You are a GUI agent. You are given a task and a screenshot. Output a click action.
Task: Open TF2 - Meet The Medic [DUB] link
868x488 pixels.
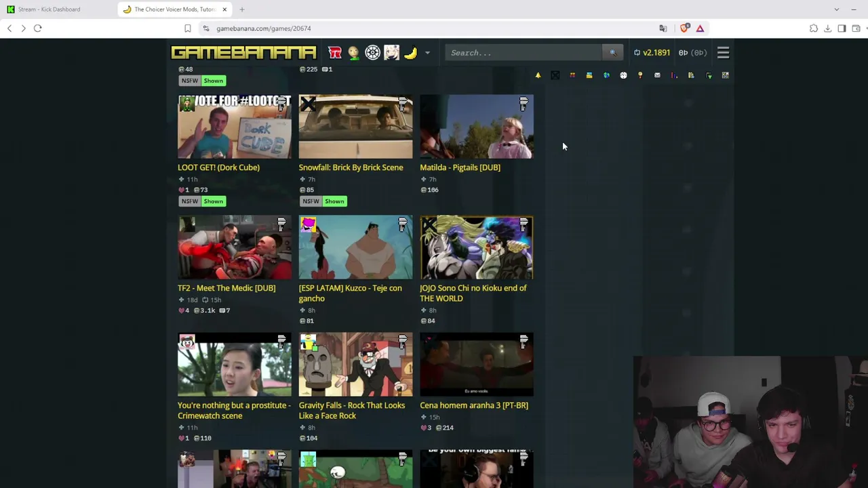pos(226,288)
